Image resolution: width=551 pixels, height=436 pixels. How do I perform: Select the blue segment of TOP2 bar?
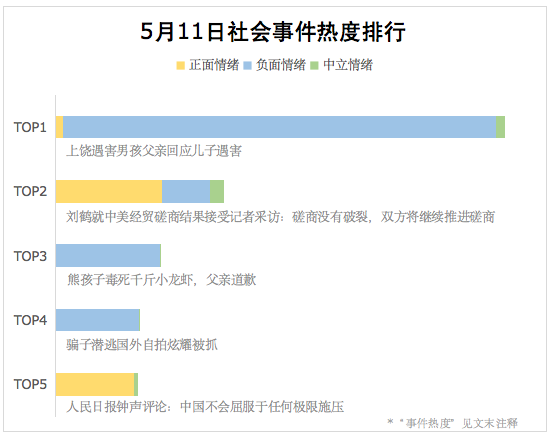pyautogui.click(x=186, y=191)
